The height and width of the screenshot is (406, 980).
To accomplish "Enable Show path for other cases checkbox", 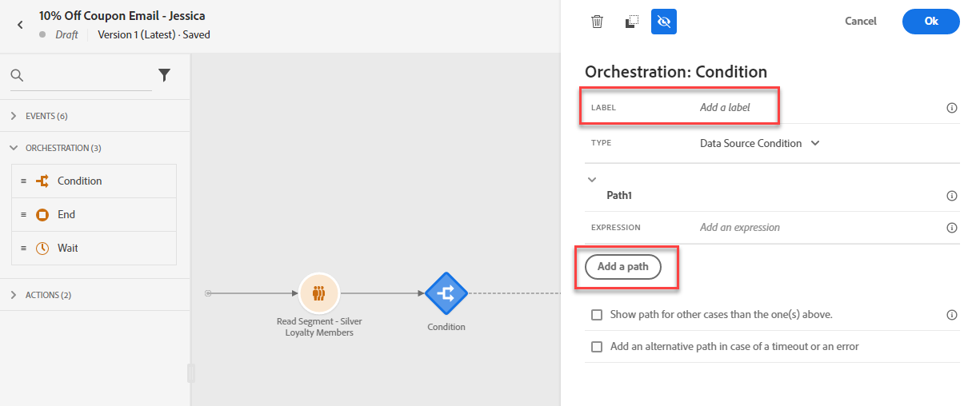I will point(597,315).
